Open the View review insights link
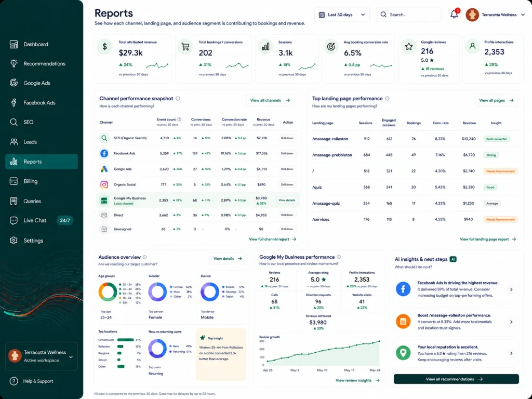The width and height of the screenshot is (532, 399). click(357, 380)
